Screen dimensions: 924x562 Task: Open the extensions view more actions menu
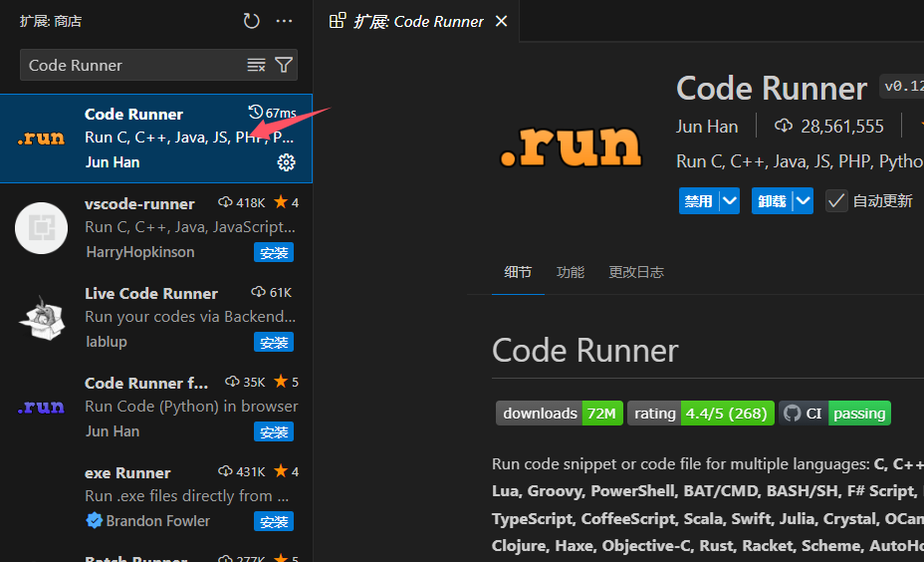[x=284, y=21]
